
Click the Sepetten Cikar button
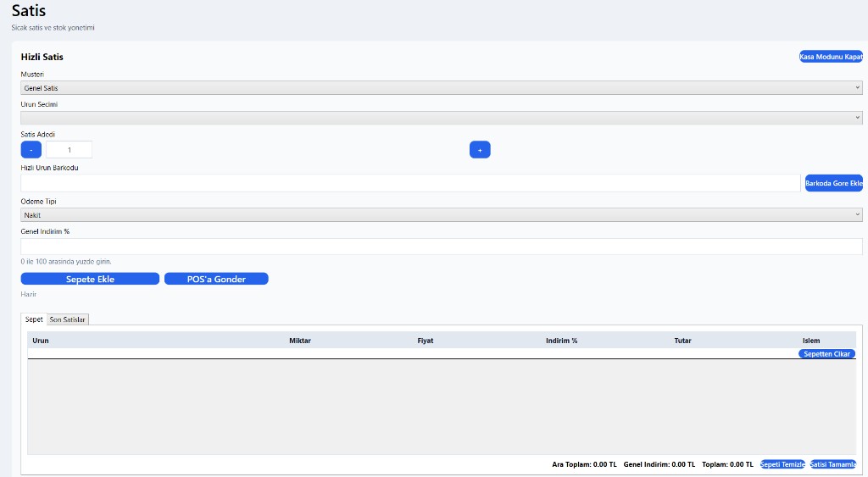(826, 353)
